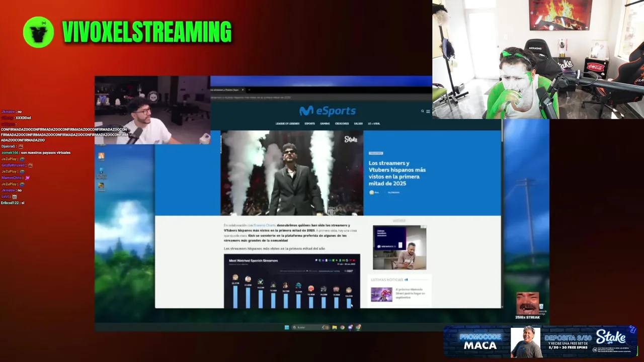Screen dimensions: 644x362
Task: Click the PROMOCODE MACA banner text
Action: (x=480, y=341)
